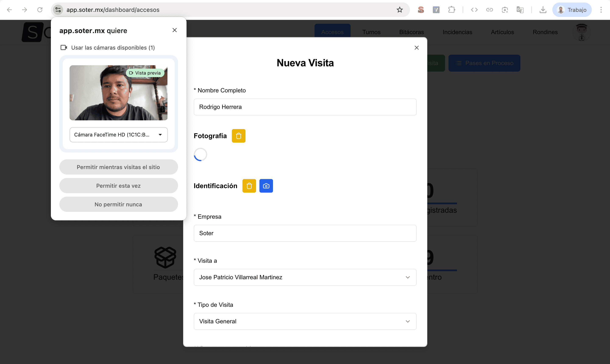Capture Identificación with the blue camera icon
This screenshot has height=364, width=610.
click(266, 186)
